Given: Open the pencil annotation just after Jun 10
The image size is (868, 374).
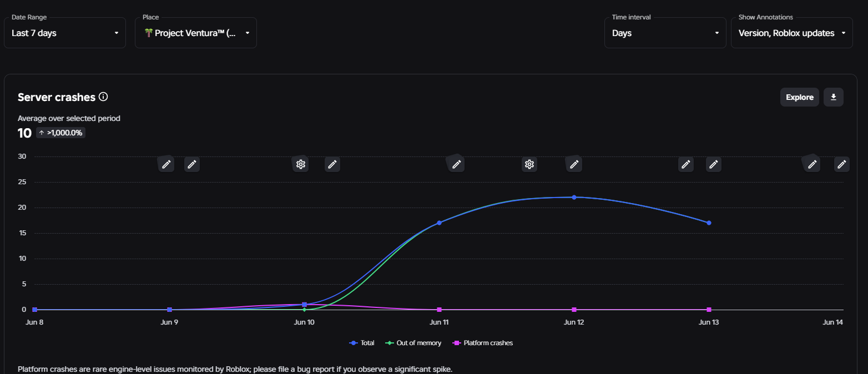Looking at the screenshot, I should (332, 164).
